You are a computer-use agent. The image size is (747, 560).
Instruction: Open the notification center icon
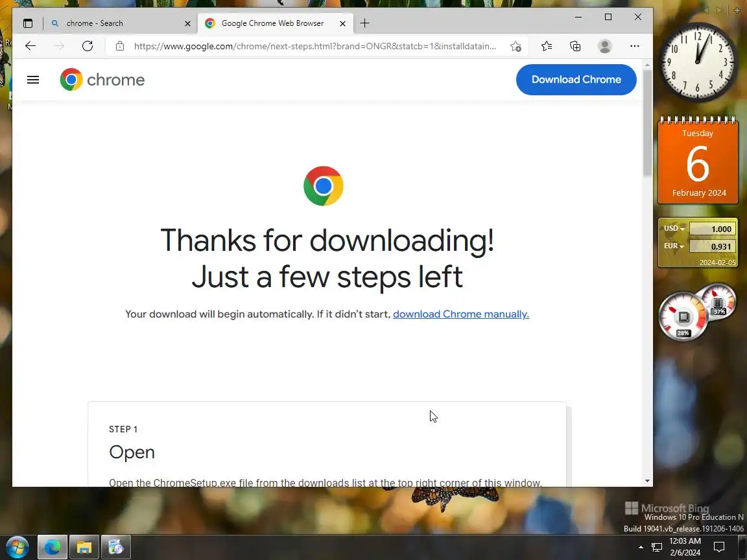tap(719, 547)
